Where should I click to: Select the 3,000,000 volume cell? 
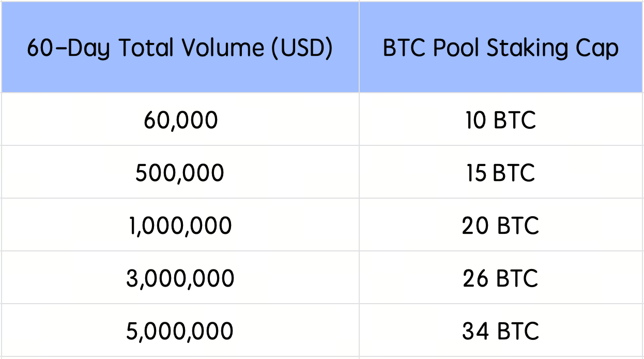[180, 278]
